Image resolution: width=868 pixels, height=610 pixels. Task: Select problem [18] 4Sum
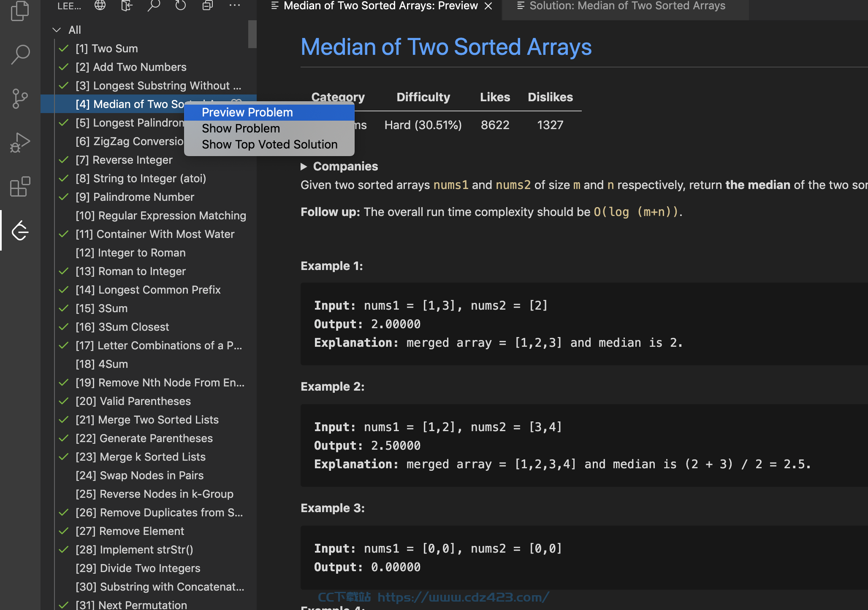point(149,364)
